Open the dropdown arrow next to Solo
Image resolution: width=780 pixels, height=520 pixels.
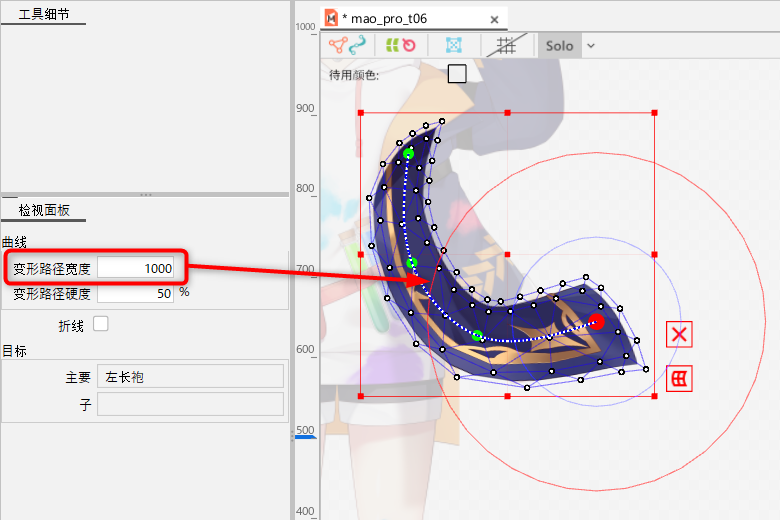coord(590,45)
